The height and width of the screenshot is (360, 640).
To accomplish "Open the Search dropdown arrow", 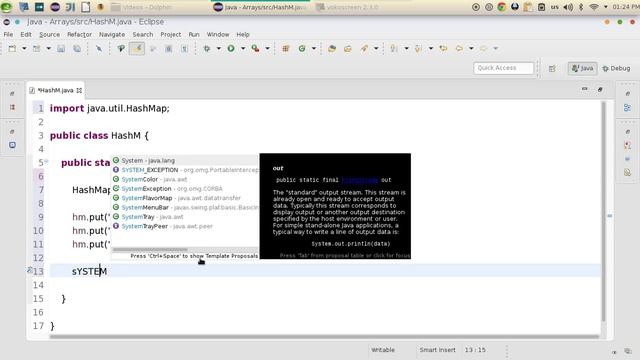I will pyautogui.click(x=376, y=49).
